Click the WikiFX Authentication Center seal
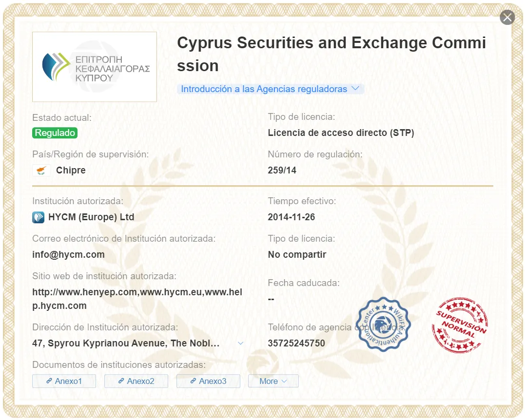This screenshot has width=525, height=420. coord(384,324)
